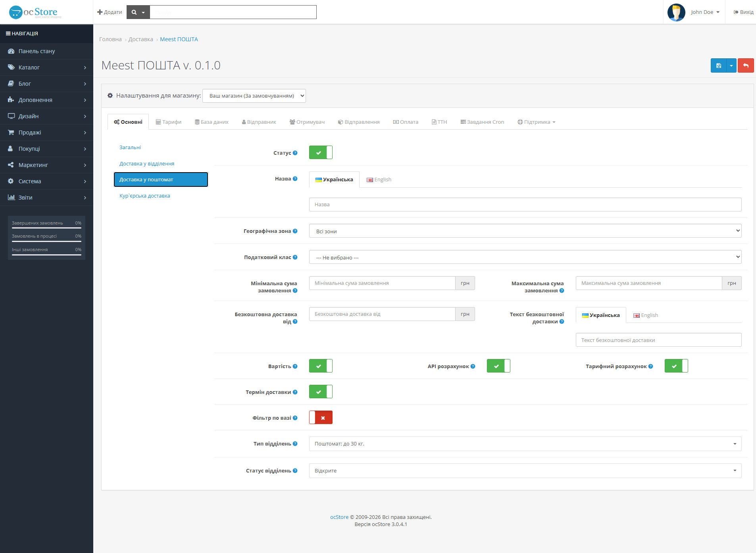Image resolution: width=756 pixels, height=553 pixels.
Task: Expand the Покупці sidebar menu
Action: pos(46,149)
